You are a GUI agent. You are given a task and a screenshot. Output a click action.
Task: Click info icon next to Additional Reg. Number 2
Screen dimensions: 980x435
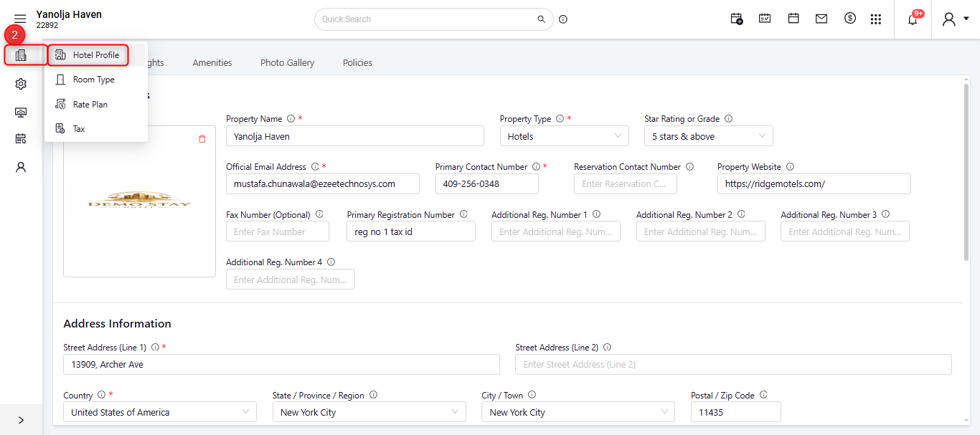pyautogui.click(x=741, y=214)
